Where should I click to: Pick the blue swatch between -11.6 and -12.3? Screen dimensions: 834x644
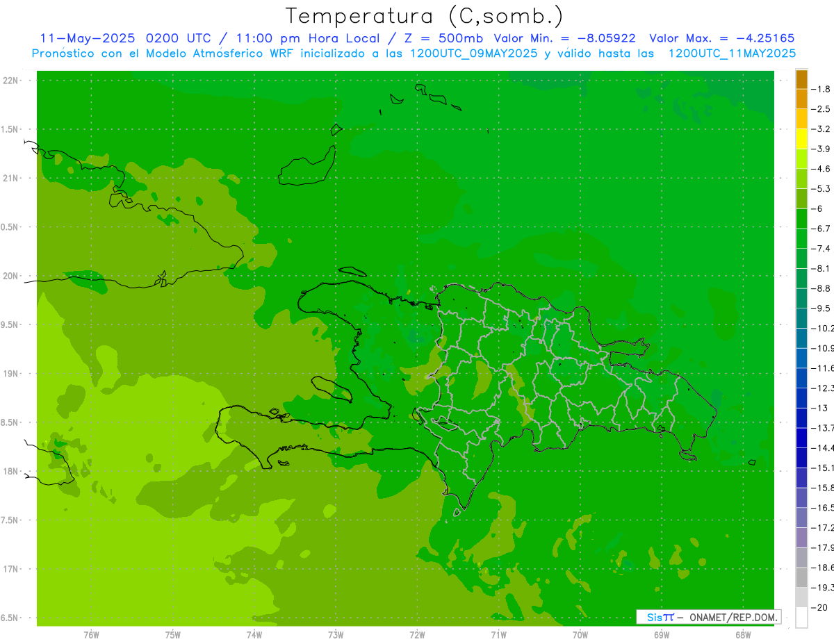(x=801, y=378)
